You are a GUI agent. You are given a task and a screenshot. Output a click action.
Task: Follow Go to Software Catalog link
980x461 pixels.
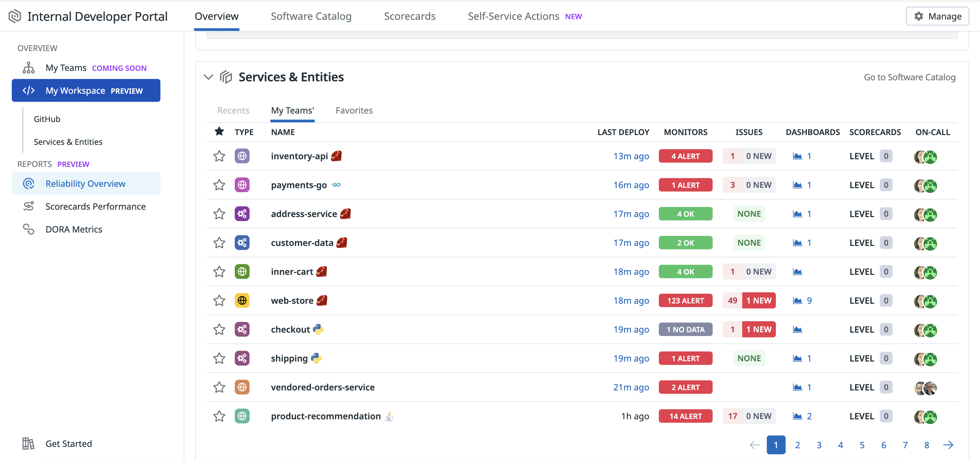coord(909,77)
